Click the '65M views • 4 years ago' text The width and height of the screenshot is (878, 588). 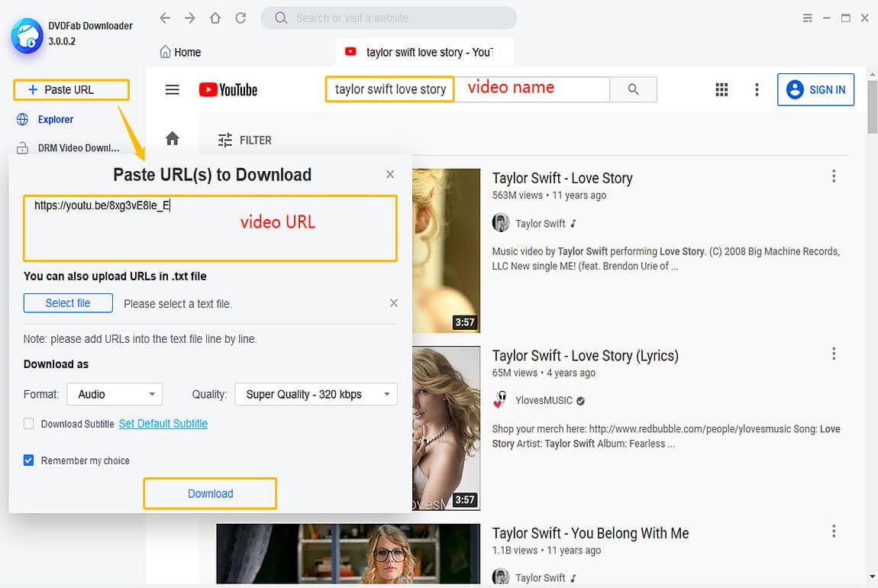point(543,373)
